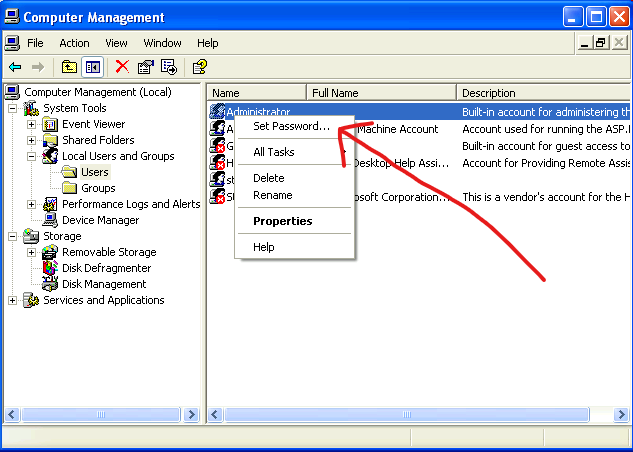This screenshot has width=633, height=452.
Task: Click the title bar Computer Management icon
Action: pos(11,17)
